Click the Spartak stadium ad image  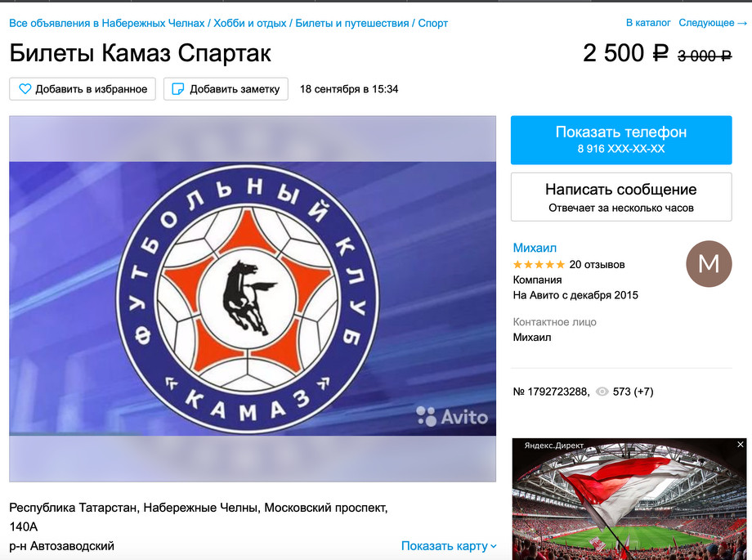pyautogui.click(x=629, y=499)
